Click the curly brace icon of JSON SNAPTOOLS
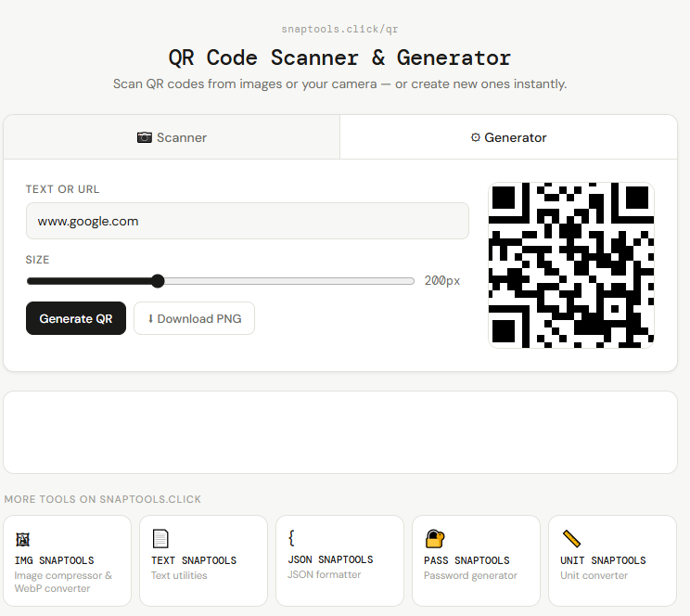This screenshot has height=616, width=690. click(x=291, y=538)
